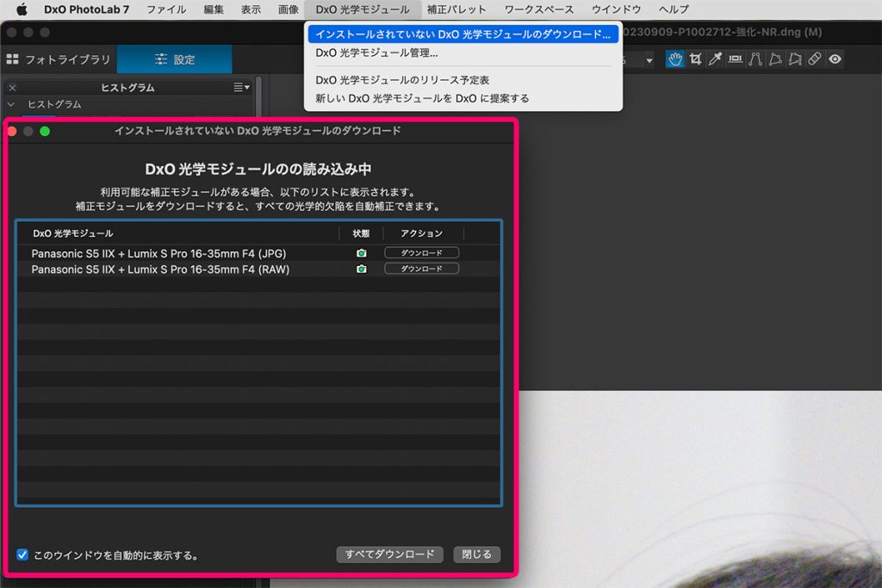This screenshot has height=588, width=882.
Task: Download the S5 IIX 16-35mm JPG module
Action: (x=421, y=253)
